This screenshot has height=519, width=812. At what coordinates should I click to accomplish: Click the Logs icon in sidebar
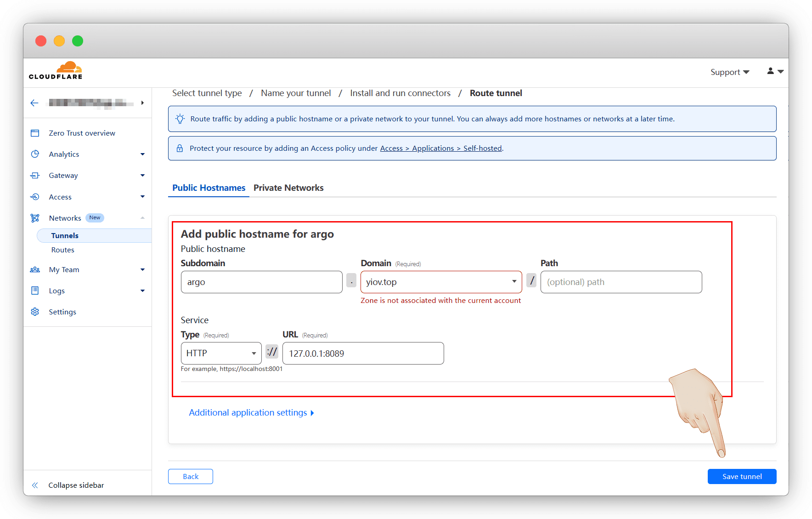point(35,291)
